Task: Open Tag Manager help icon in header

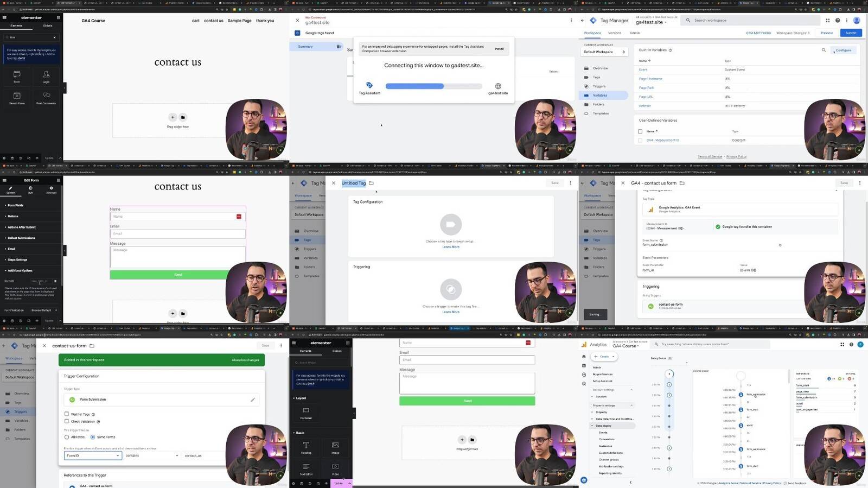Action: click(x=838, y=21)
